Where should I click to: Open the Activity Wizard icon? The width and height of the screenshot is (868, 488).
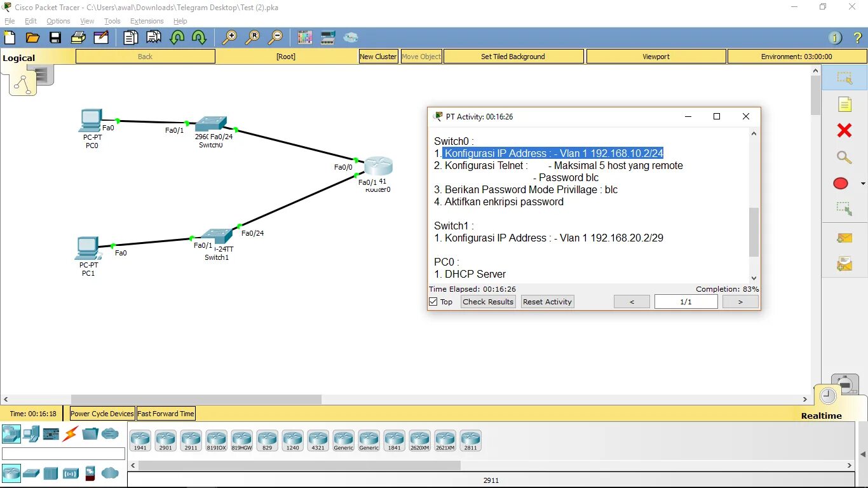tap(101, 37)
